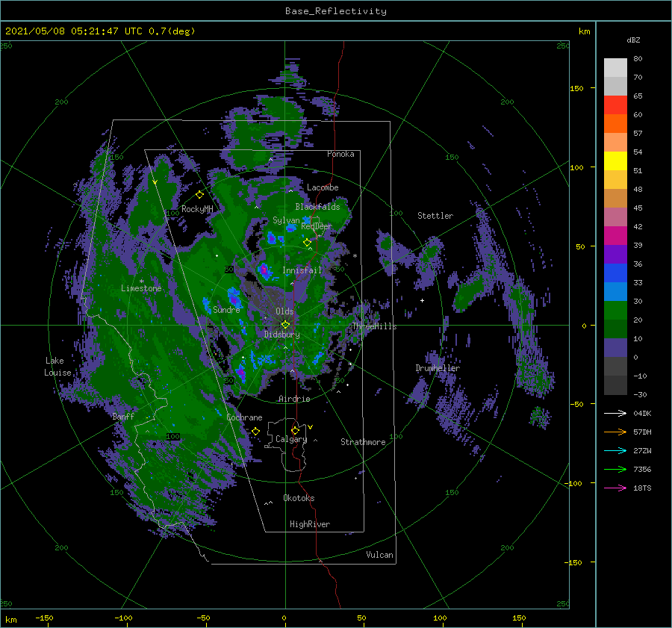The height and width of the screenshot is (628, 672).
Task: Click the dBZ legend heading
Action: click(x=633, y=40)
